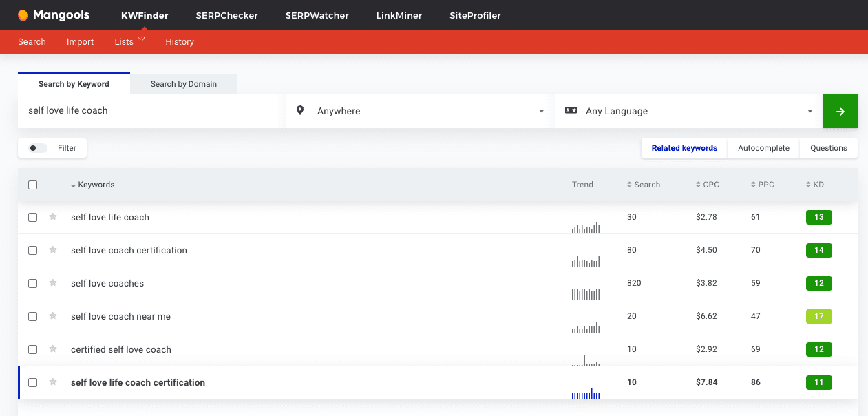Tick checkbox for 'certified self love coach'
Viewport: 868px width, 416px height.
[32, 349]
